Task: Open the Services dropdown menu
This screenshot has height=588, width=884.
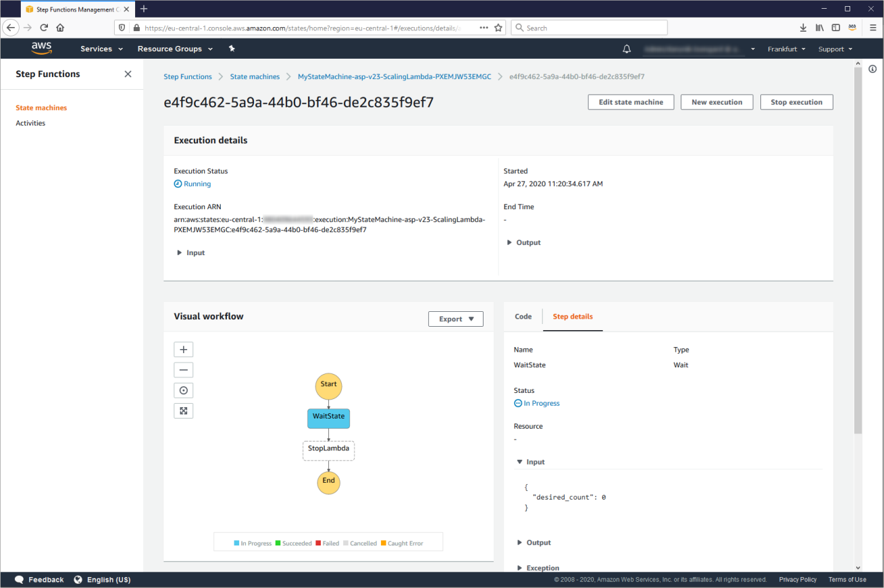Action: tap(102, 49)
